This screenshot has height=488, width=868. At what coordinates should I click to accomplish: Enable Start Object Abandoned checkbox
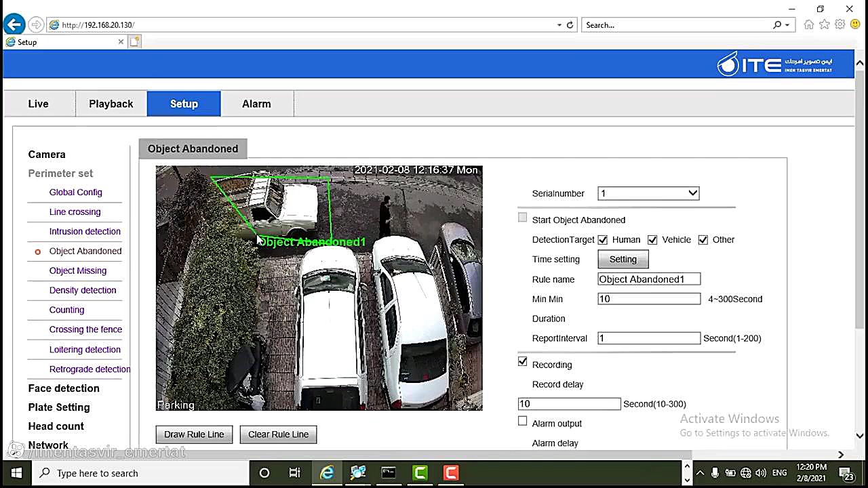pos(522,218)
